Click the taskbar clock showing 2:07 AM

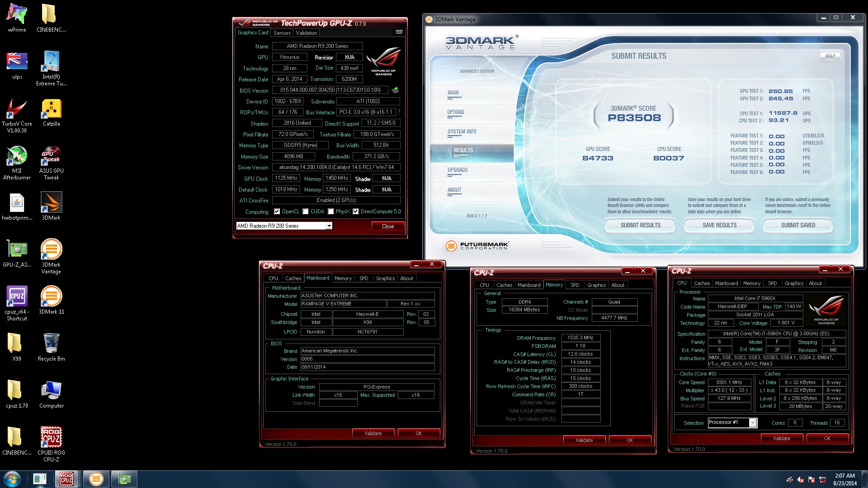[844, 479]
